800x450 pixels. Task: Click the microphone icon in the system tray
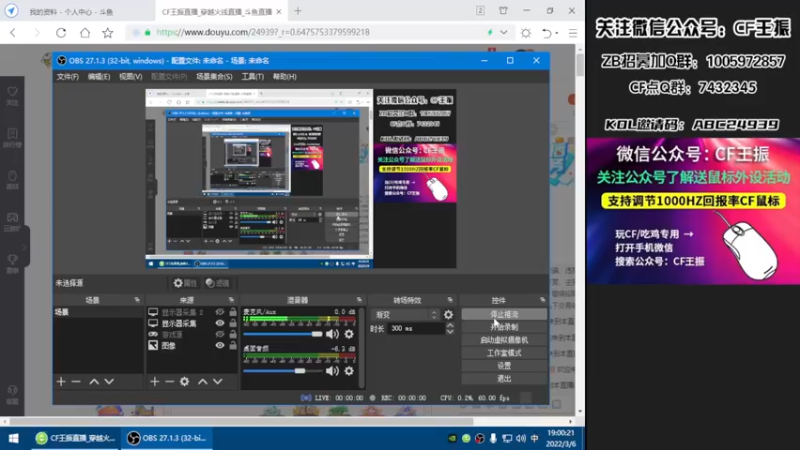click(493, 438)
